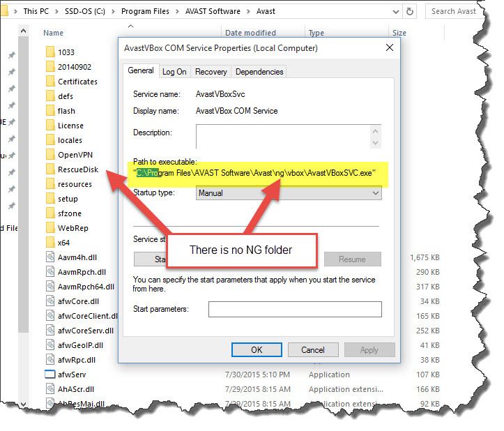Click the Description box scroll-up arrow
The height and width of the screenshot is (431, 504).
click(375, 131)
